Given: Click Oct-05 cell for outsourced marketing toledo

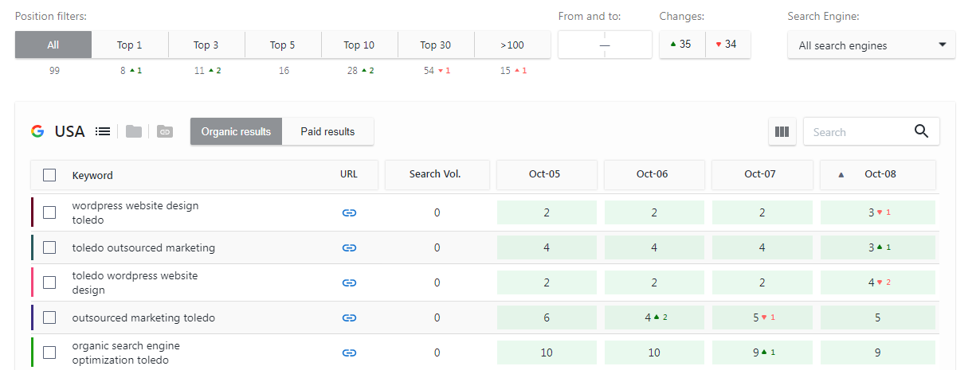Looking at the screenshot, I should tap(547, 317).
